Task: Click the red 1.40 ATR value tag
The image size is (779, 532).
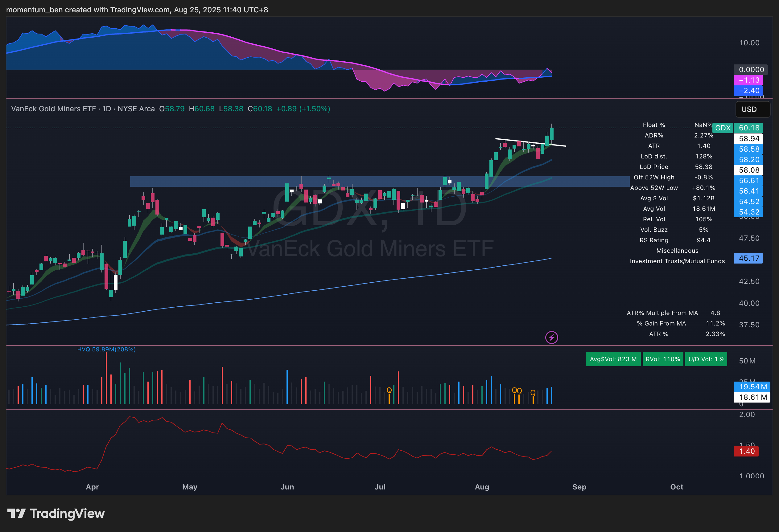Action: coord(746,451)
